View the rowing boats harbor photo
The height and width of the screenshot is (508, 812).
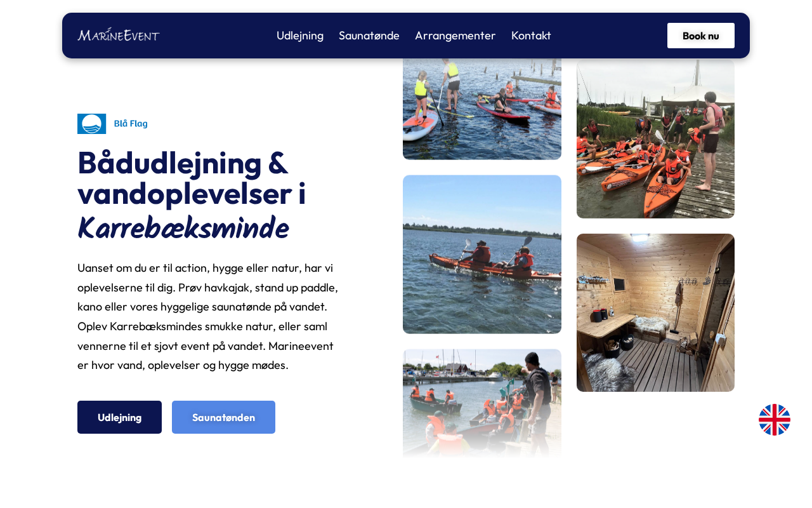coord(482,403)
